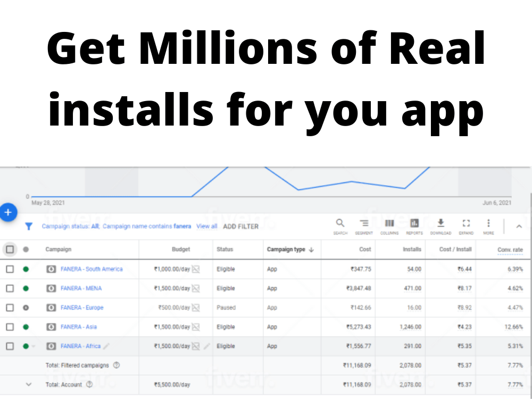Expand the Total: Account row chevron
Screen dimensions: 532x399
(x=29, y=385)
